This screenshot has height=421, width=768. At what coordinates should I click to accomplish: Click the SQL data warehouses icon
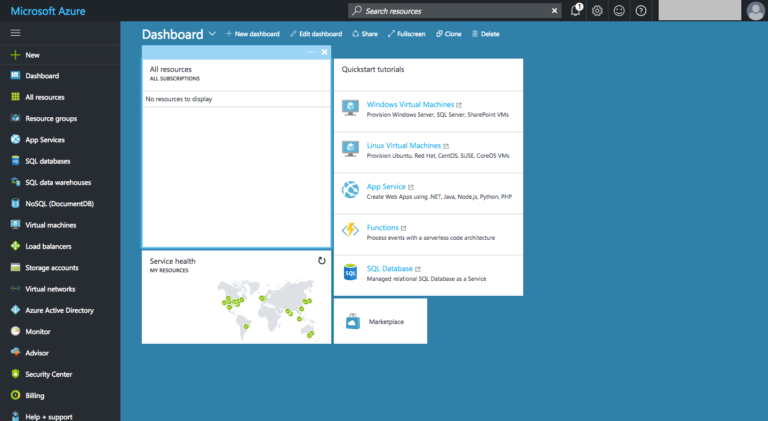[16, 182]
